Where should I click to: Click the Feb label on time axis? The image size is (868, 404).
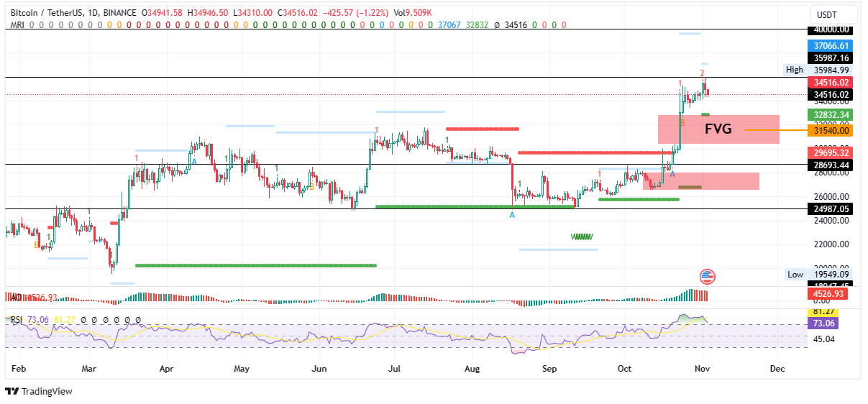tap(19, 368)
